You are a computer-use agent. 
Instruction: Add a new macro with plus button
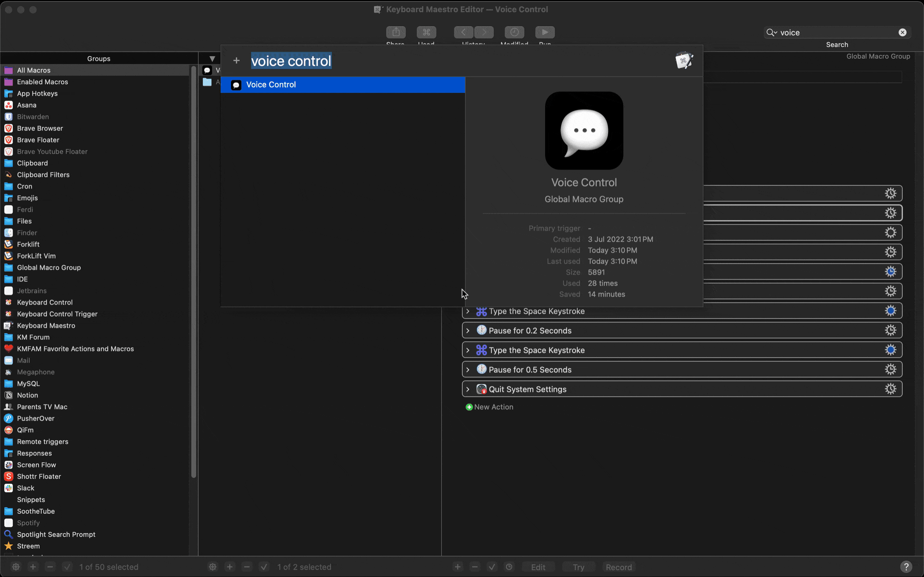[x=230, y=567]
